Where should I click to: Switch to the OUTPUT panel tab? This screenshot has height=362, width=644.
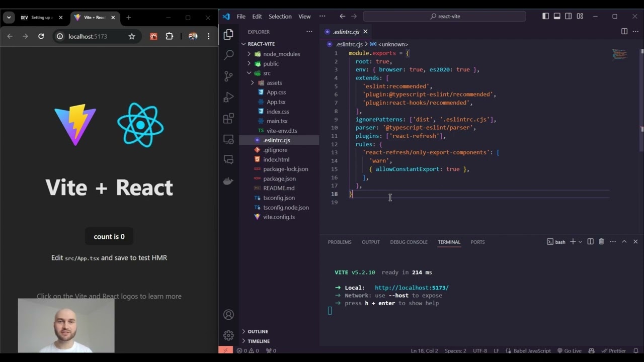[x=371, y=242]
